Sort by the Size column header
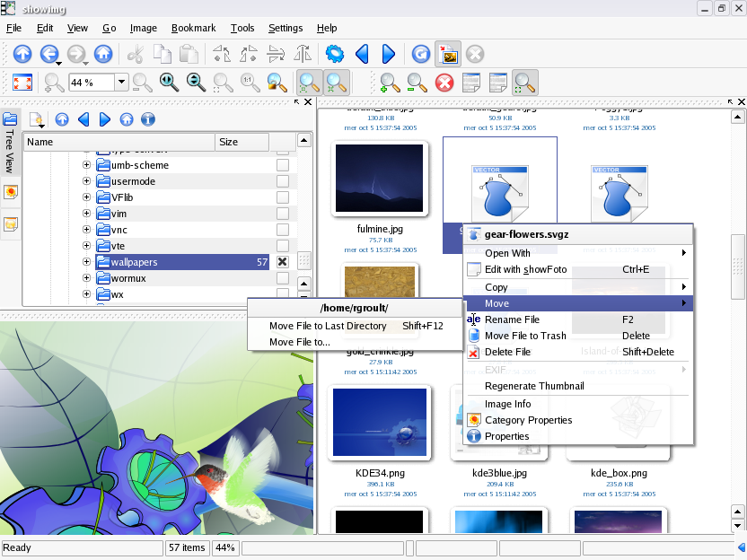This screenshot has height=560, width=747. tap(242, 142)
